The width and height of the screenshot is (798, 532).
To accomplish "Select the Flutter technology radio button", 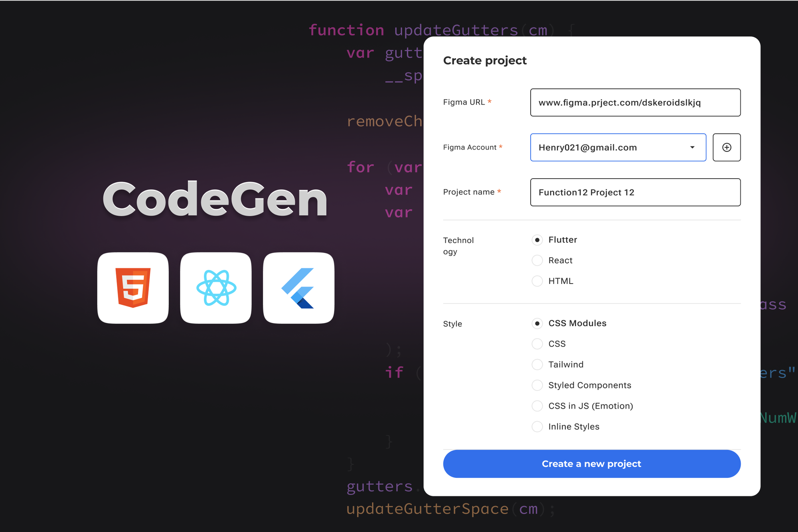I will click(x=537, y=240).
